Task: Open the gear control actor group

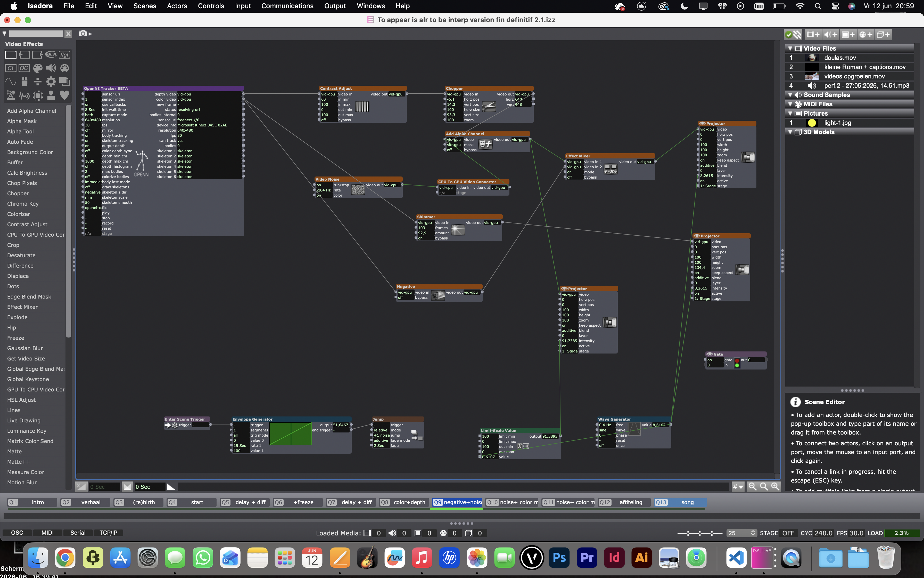Action: [51, 82]
